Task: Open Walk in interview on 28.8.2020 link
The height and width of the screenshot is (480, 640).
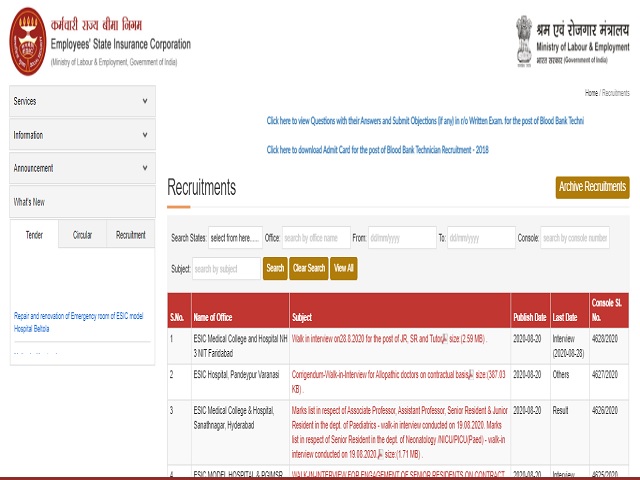Action: coord(366,339)
